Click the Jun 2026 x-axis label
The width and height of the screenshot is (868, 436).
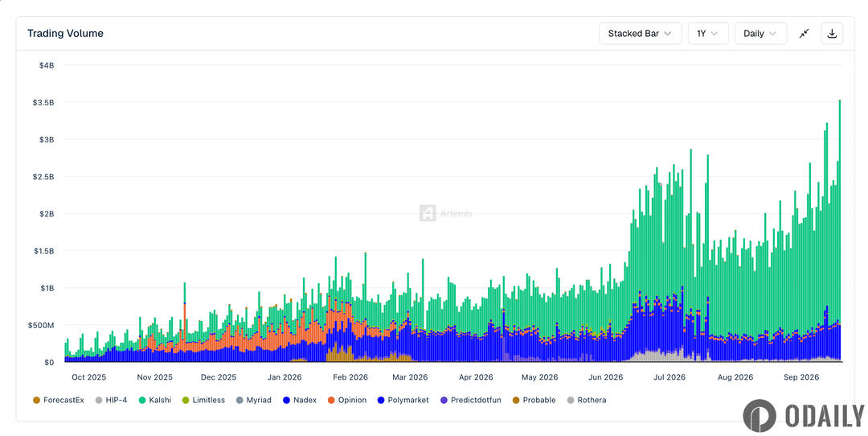coord(606,377)
